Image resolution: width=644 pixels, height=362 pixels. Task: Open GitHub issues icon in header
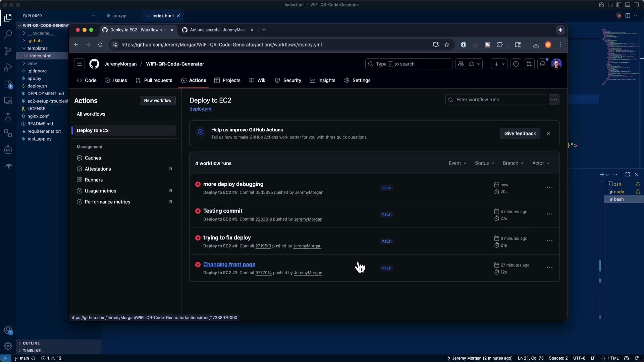516,64
